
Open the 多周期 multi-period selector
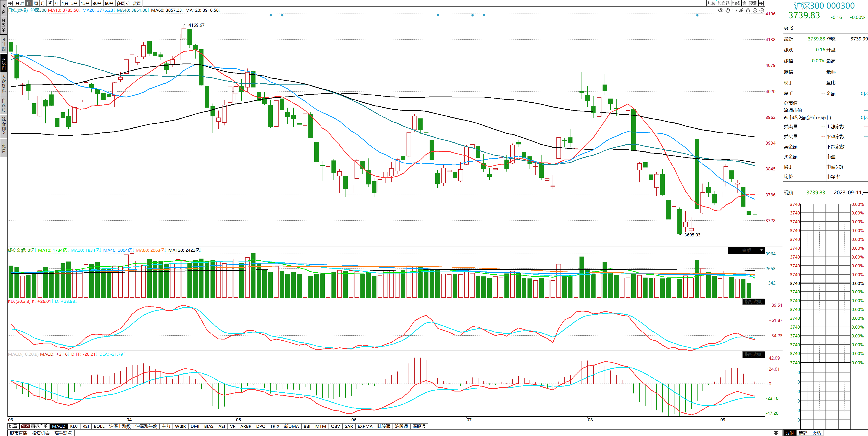tap(123, 3)
